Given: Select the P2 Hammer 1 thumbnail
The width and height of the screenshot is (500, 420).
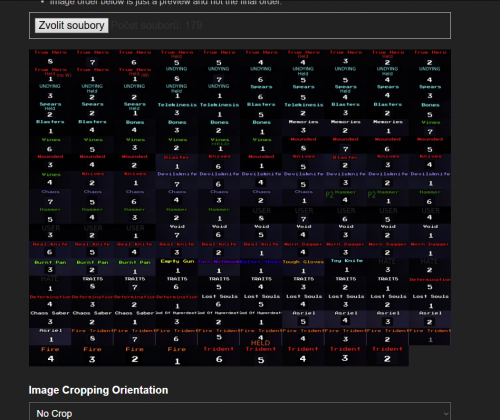Looking at the screenshot, I should (388, 197).
